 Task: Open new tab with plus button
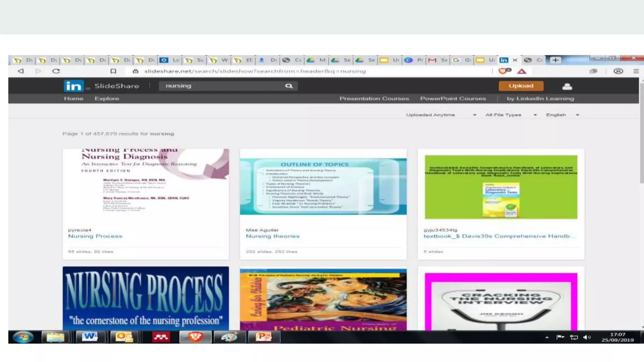pyautogui.click(x=555, y=60)
